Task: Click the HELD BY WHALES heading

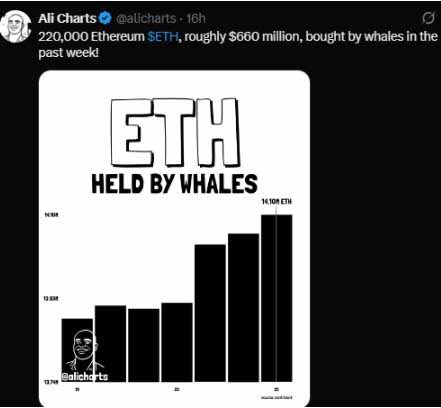Action: (x=175, y=184)
